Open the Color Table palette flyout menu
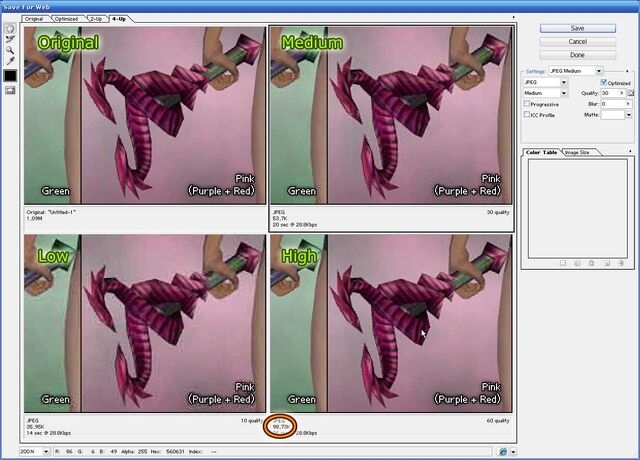The image size is (640, 460). (630, 151)
